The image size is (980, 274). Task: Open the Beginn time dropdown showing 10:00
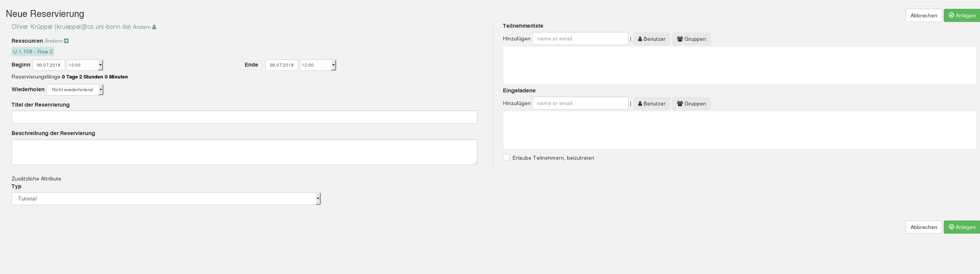[x=85, y=65]
